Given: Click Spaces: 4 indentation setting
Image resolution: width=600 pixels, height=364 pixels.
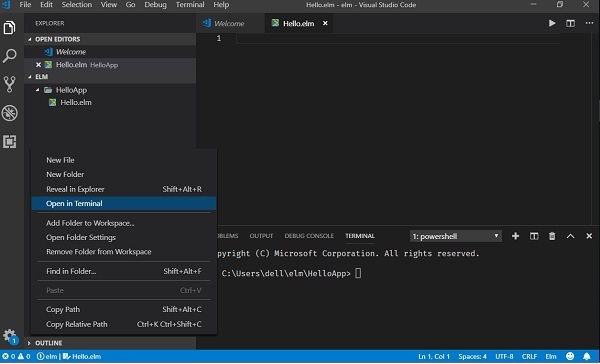Looking at the screenshot, I should coord(473,356).
